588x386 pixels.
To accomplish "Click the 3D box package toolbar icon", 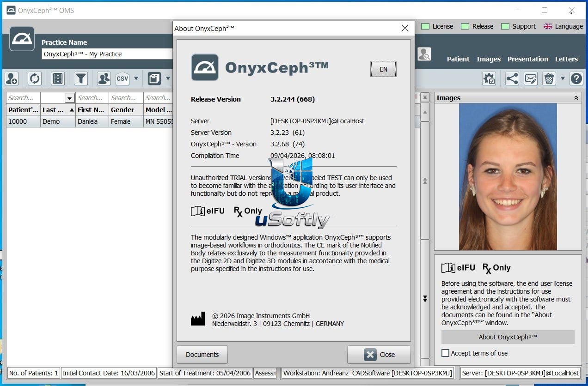I will coord(154,78).
